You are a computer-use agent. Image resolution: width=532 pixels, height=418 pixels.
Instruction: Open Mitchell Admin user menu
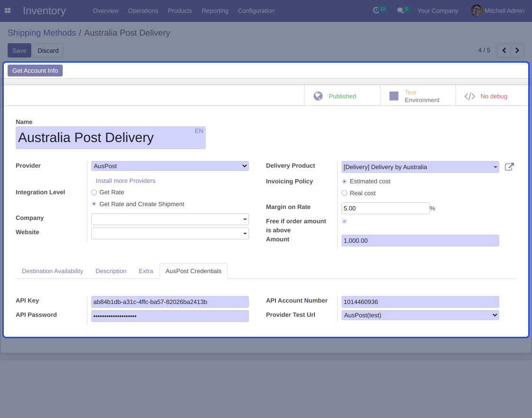point(497,11)
